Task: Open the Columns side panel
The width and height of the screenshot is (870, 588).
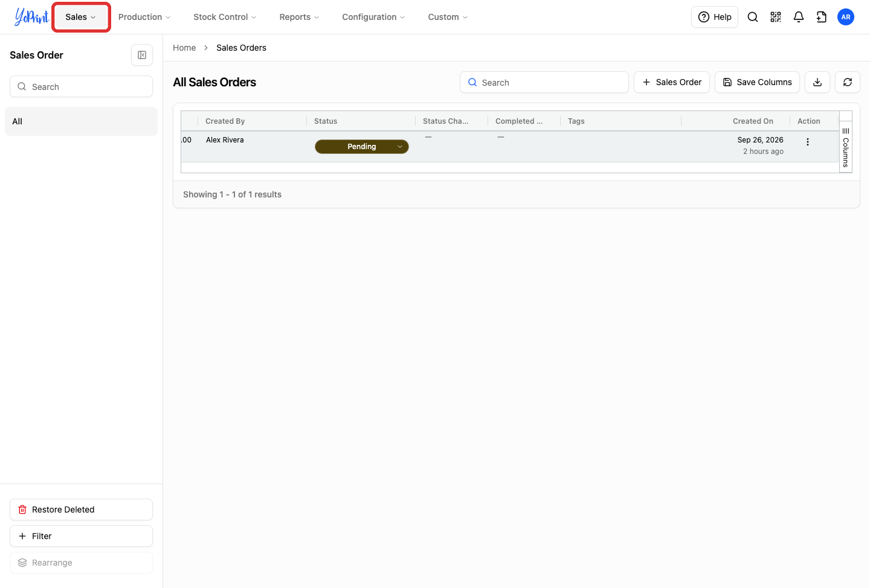Action: [x=846, y=147]
